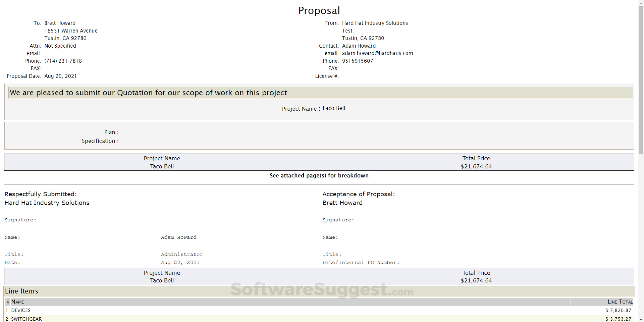Image resolution: width=644 pixels, height=322 pixels.
Task: Click the SWITCHGEAR line item row
Action: 26,319
